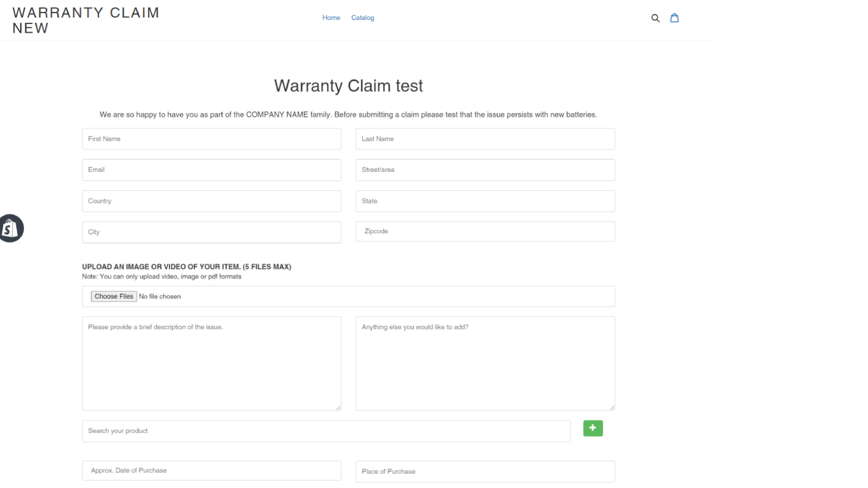Open the Catalog menu link

click(362, 18)
